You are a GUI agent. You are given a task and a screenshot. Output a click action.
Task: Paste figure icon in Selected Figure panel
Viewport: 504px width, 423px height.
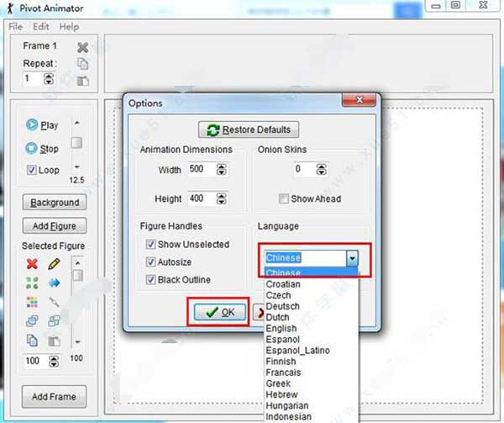54,341
